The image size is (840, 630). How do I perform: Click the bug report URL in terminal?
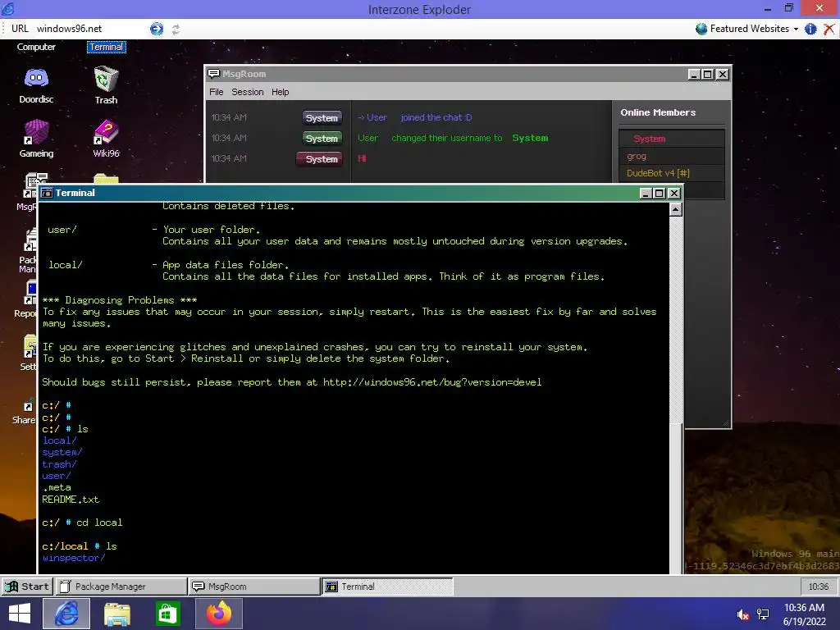[x=432, y=382]
